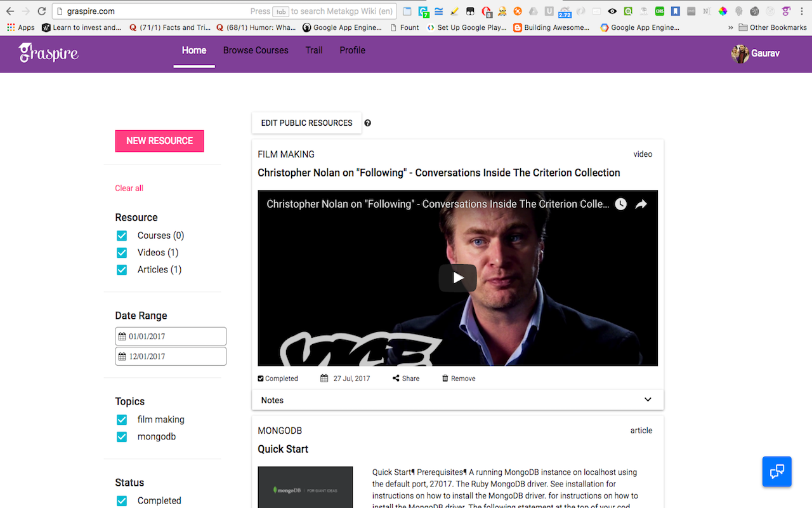Click the CORS extension icon

click(660, 11)
